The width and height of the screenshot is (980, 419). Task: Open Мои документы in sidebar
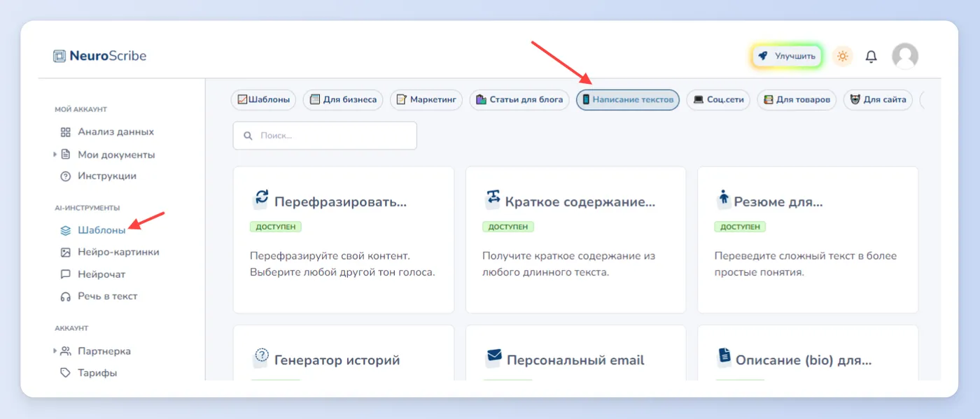pos(116,155)
